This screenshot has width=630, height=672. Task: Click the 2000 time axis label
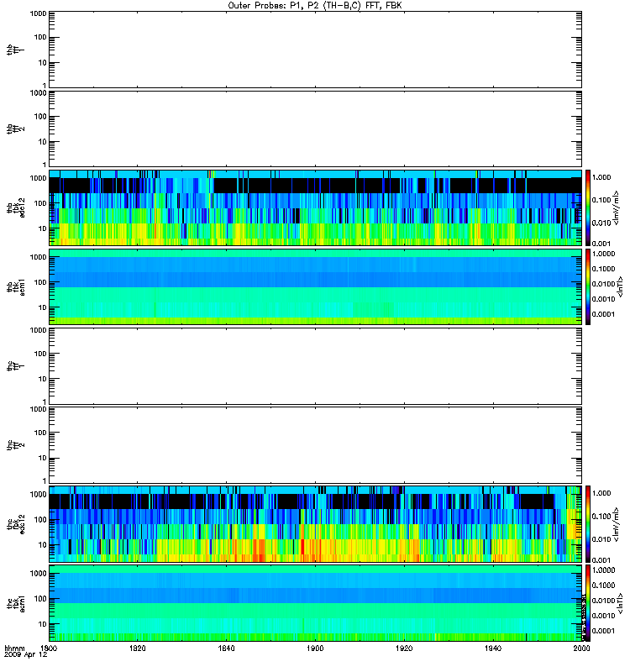click(581, 648)
